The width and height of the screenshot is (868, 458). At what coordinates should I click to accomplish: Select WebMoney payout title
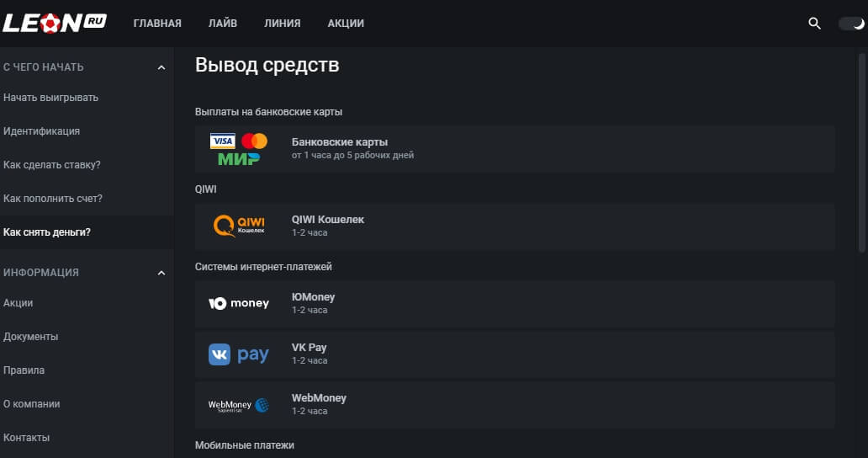319,397
